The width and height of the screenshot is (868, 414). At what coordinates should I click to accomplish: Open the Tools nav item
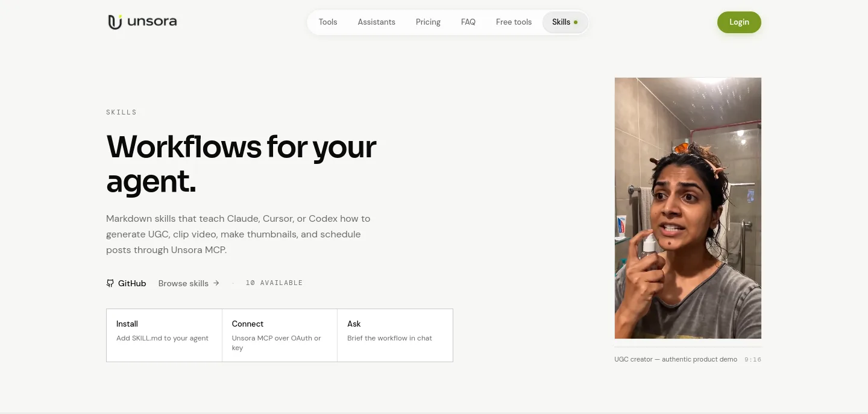[x=328, y=22]
